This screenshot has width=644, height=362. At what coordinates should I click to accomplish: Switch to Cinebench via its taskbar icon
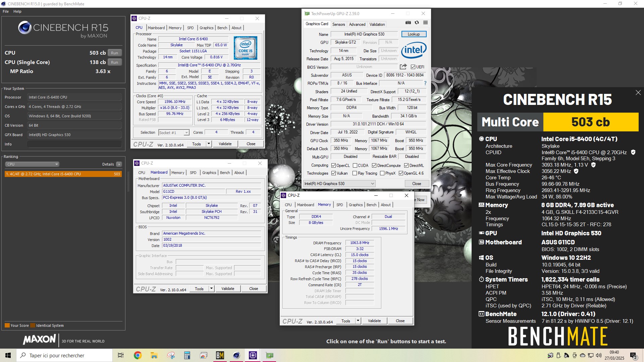236,355
